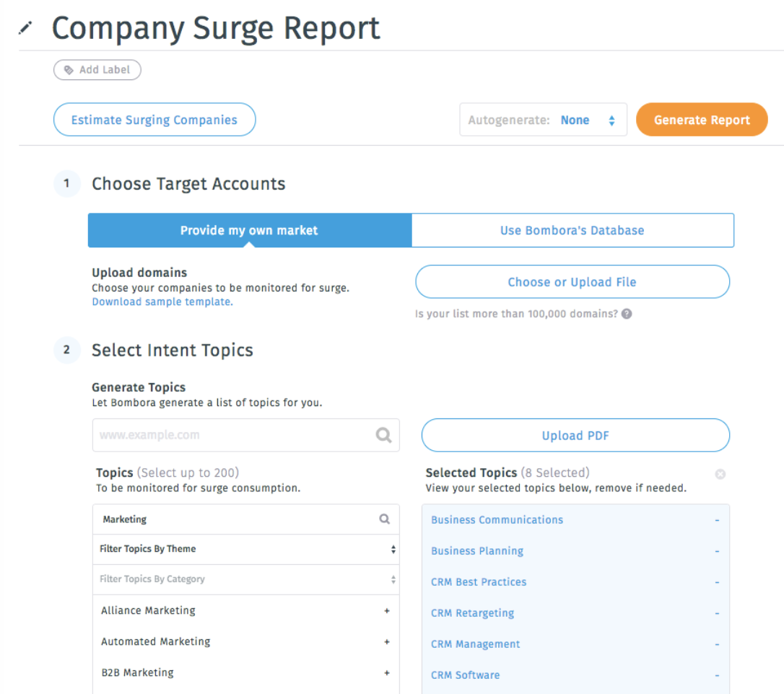784x694 pixels.
Task: Click the magnifier icon in the domain field
Action: click(383, 435)
